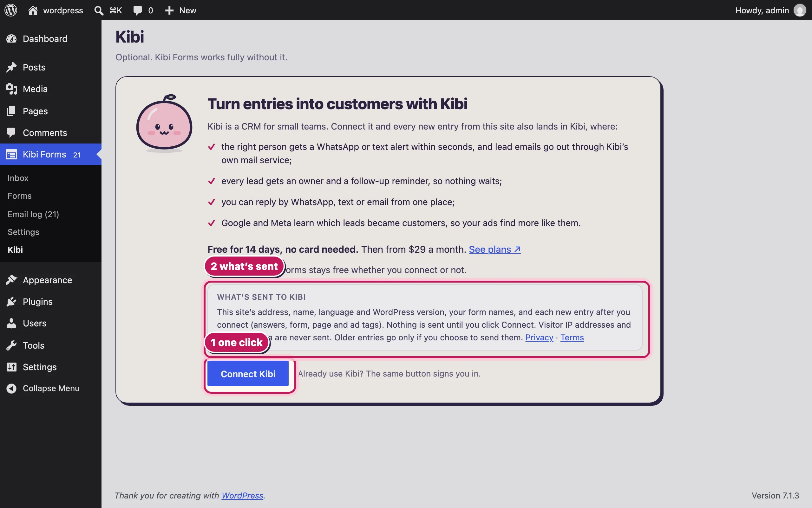Open the Terms link
Image resolution: width=812 pixels, height=508 pixels.
pyautogui.click(x=572, y=337)
